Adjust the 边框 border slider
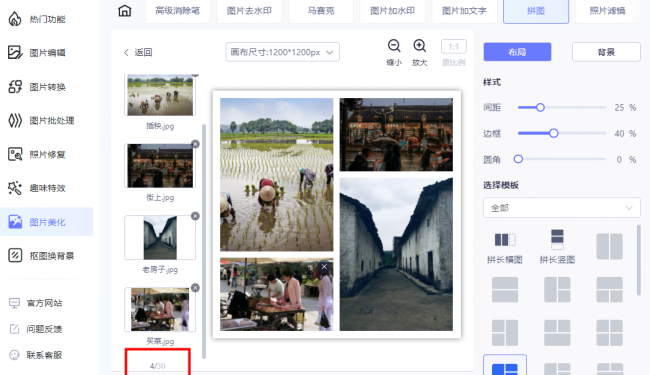 [x=553, y=133]
